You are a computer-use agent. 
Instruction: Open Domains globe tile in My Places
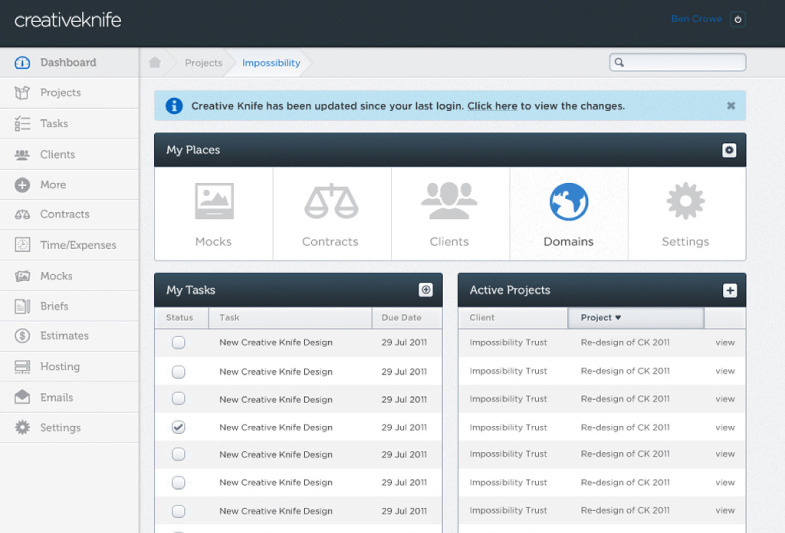(x=568, y=214)
